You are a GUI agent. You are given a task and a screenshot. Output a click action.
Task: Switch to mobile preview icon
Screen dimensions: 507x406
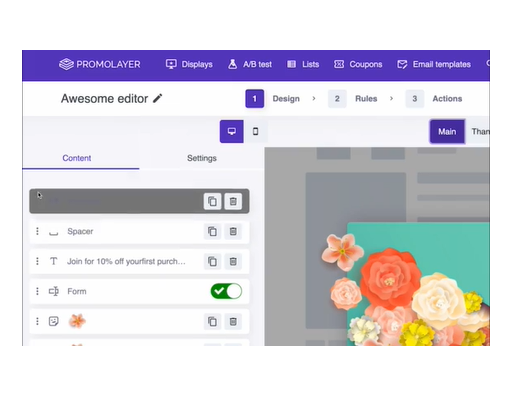[x=255, y=131]
